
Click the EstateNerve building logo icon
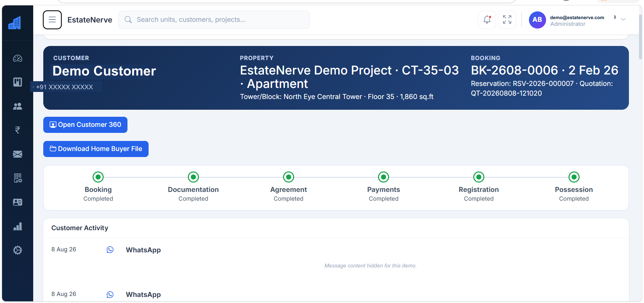[x=15, y=23]
